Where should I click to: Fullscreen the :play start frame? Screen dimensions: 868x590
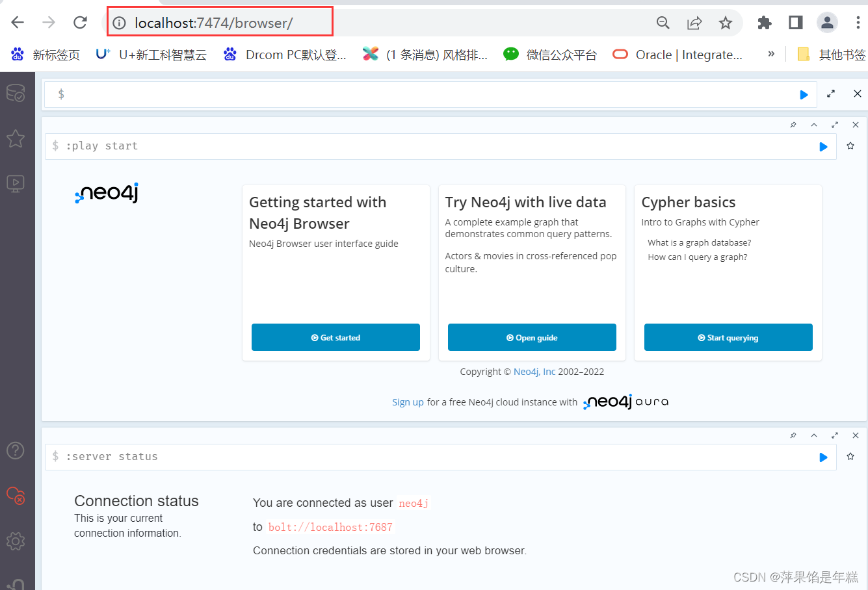835,125
